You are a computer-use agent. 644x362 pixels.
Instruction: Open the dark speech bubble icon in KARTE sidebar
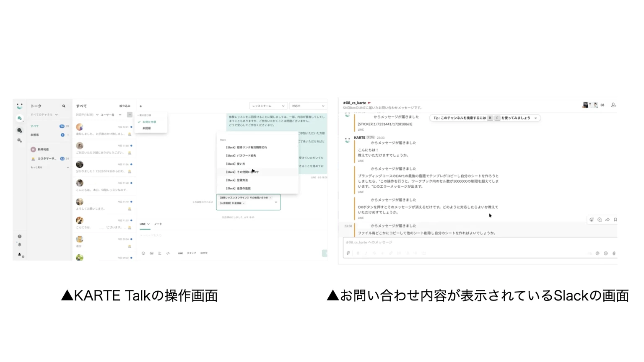point(19,130)
